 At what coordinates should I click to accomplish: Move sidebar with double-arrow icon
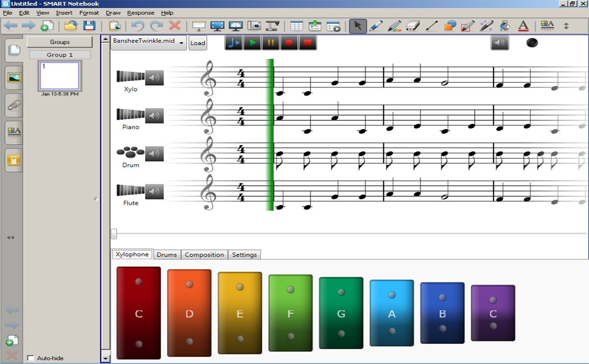coord(11,238)
